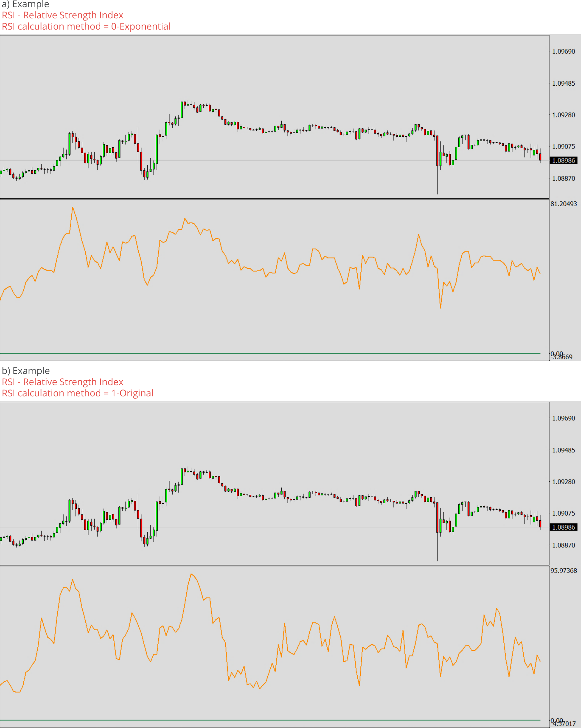Click the 1.09280 price label in example a chart

pyautogui.click(x=564, y=115)
